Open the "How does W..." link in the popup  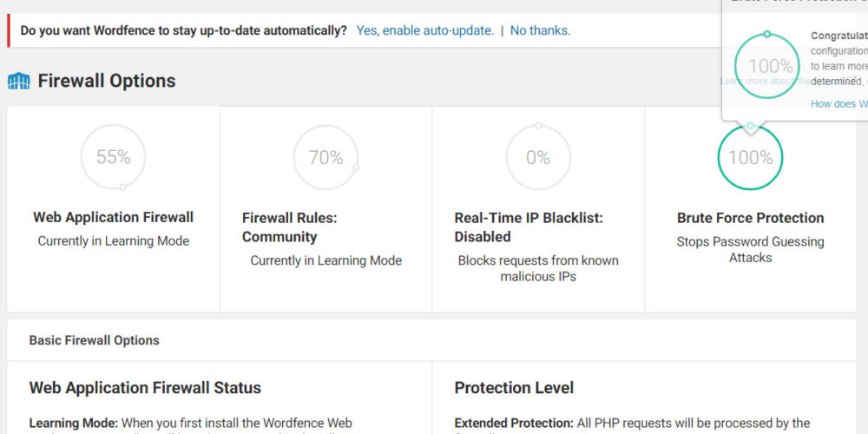click(838, 103)
